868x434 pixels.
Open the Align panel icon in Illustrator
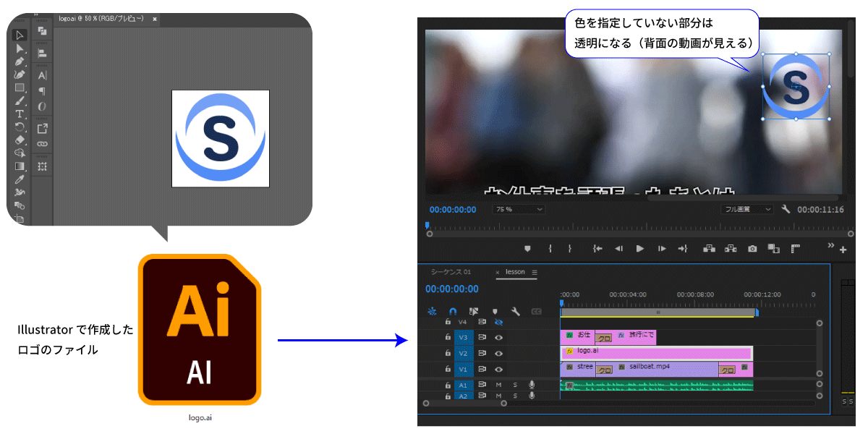point(42,52)
